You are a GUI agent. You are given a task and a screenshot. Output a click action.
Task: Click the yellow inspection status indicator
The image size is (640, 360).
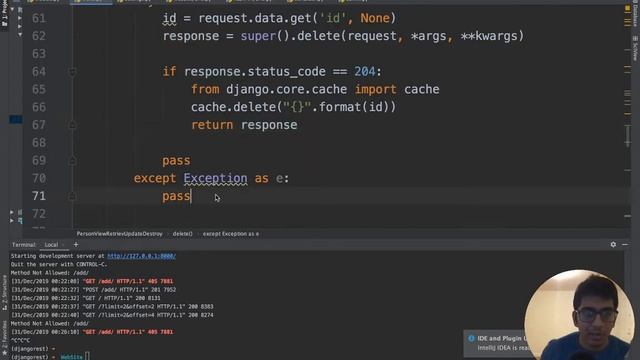click(x=627, y=8)
